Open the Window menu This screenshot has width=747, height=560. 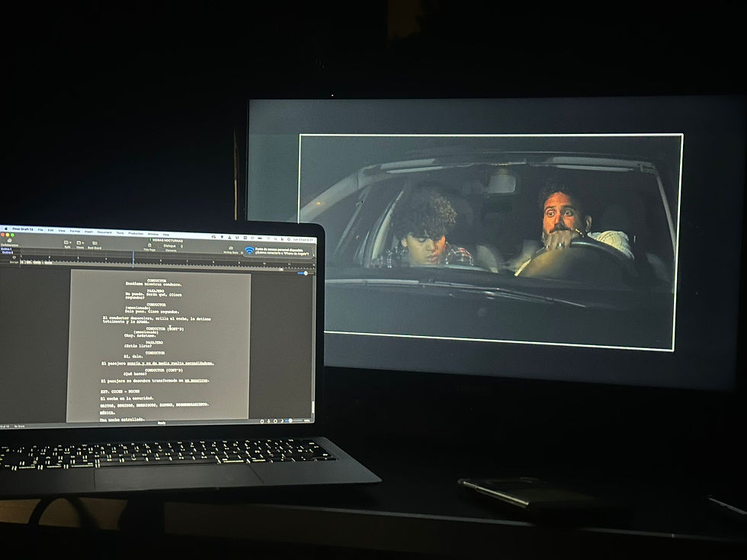(153, 234)
